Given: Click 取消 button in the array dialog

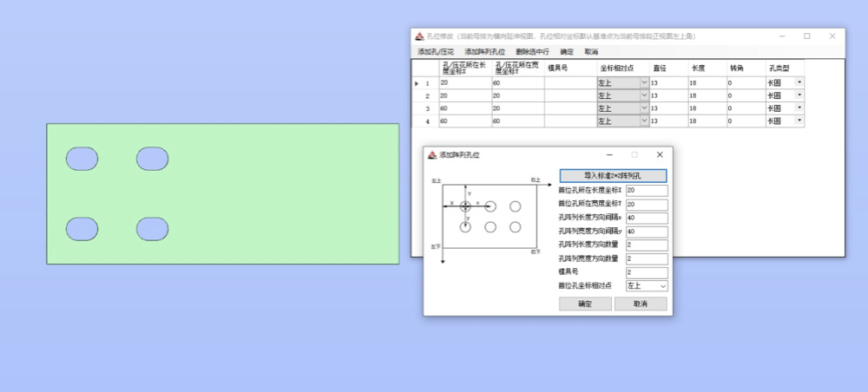Looking at the screenshot, I should click(641, 304).
